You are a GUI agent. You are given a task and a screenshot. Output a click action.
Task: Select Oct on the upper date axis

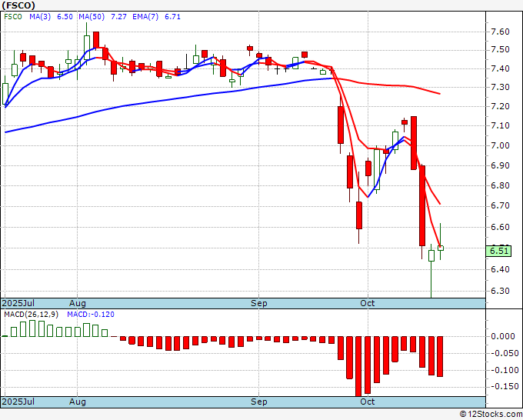coord(368,304)
